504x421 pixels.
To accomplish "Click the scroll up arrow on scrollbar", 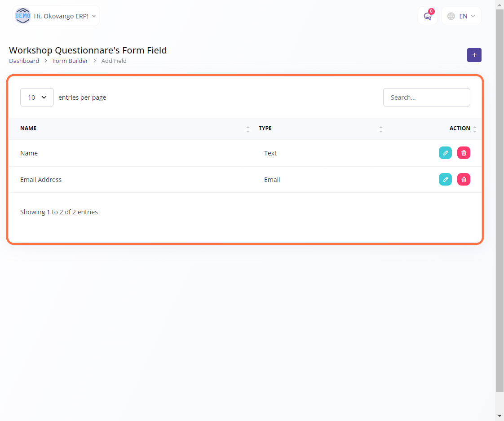I will [x=500, y=4].
